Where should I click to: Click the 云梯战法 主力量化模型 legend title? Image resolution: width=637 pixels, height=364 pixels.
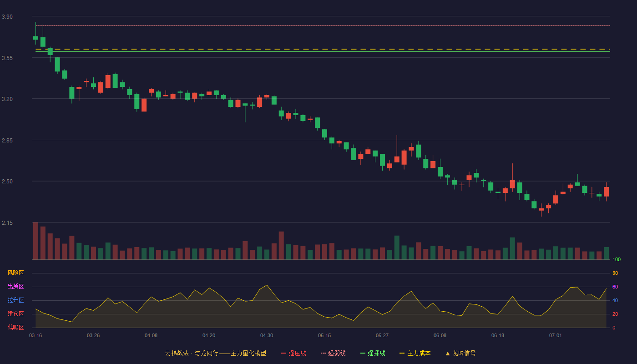click(x=215, y=353)
